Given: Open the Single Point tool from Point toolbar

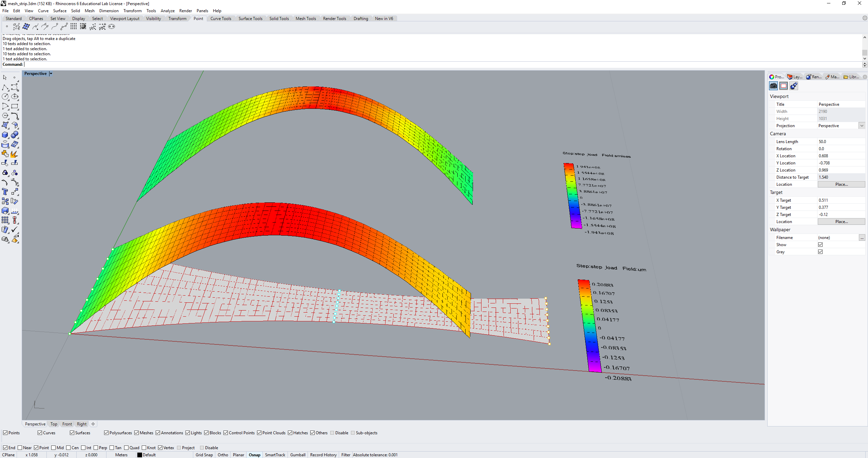Looking at the screenshot, I should pos(7,27).
